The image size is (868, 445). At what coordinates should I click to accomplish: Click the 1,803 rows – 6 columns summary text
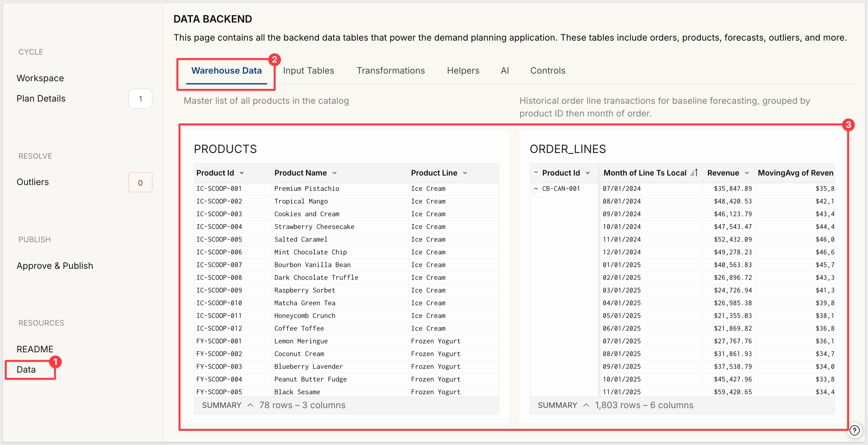[644, 405]
